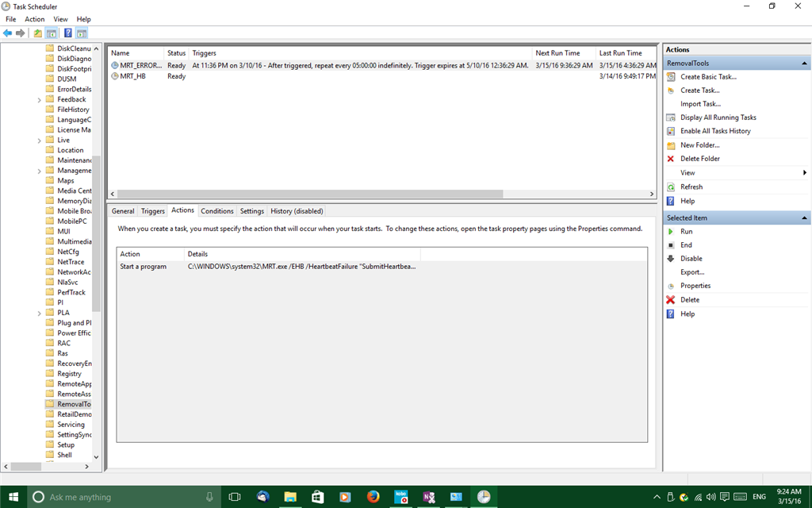Collapse the RemovalTools actions section
Viewport: 812px width, 508px height.
click(804, 63)
